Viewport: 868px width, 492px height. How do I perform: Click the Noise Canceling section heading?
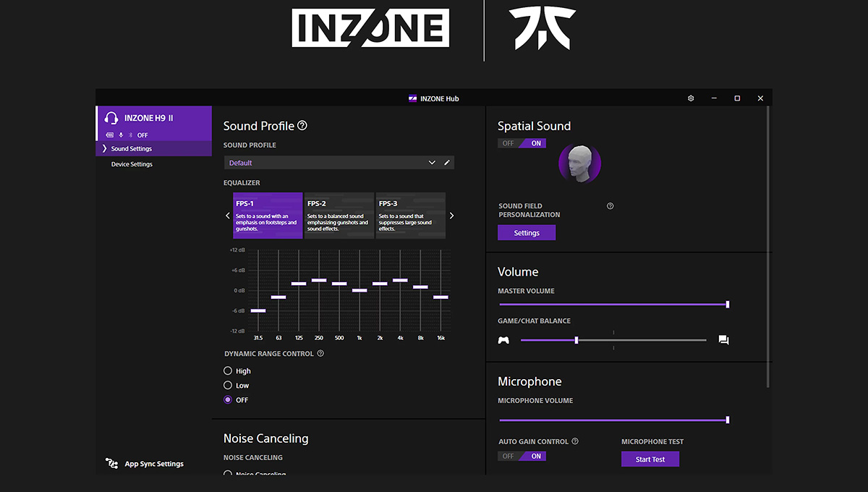click(265, 438)
